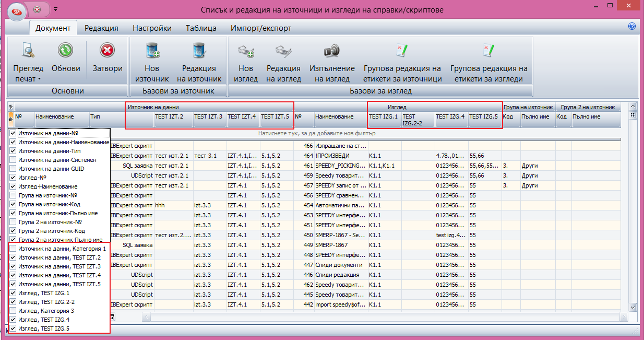Enable the Изглед, Категория 3 checkbox
This screenshot has width=644, height=340.
13,311
